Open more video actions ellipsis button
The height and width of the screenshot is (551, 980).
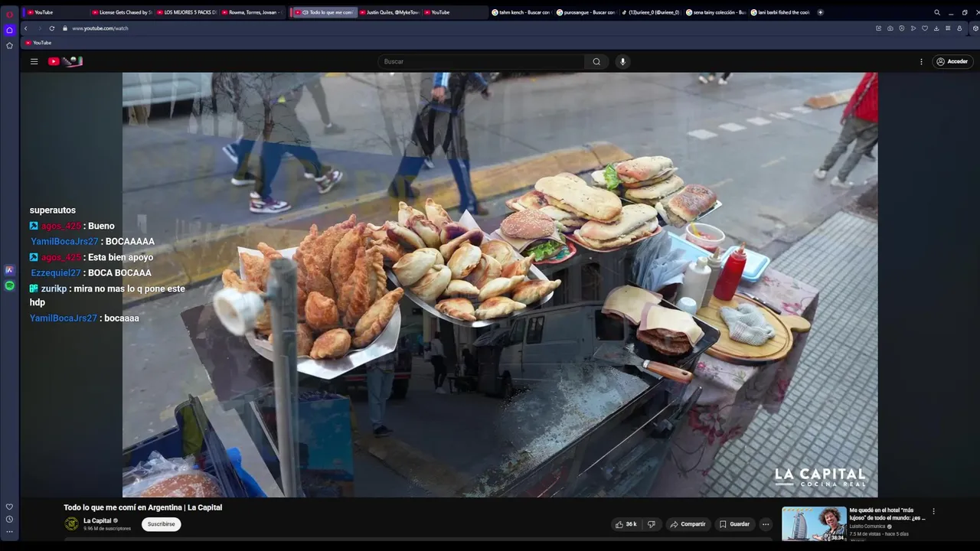(766, 524)
